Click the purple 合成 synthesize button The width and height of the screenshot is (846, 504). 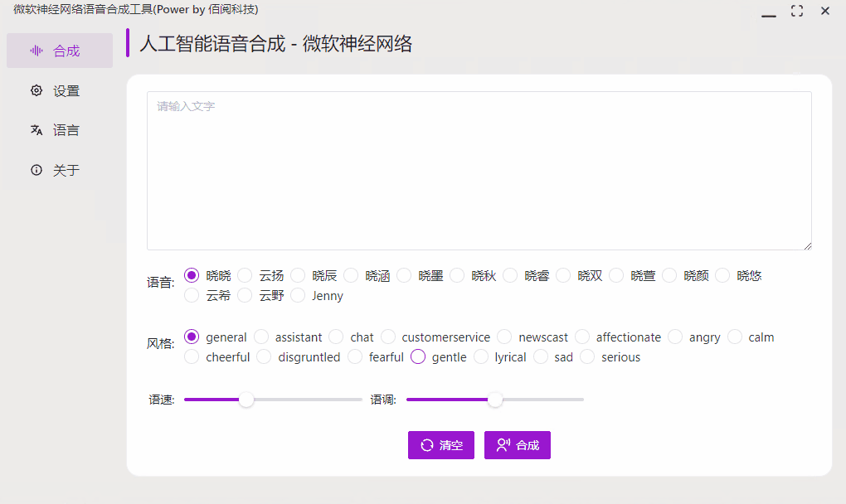[518, 445]
